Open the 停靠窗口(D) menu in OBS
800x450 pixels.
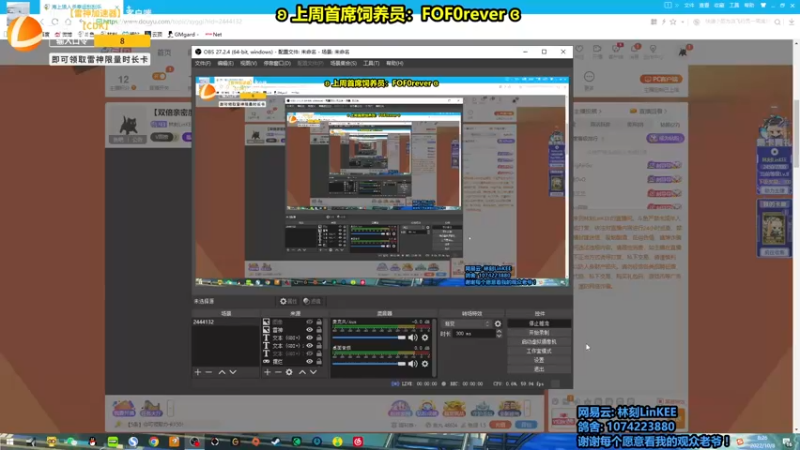277,63
